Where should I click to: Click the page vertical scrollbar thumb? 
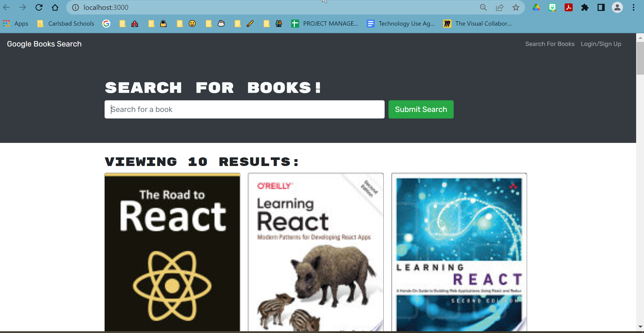(x=640, y=58)
